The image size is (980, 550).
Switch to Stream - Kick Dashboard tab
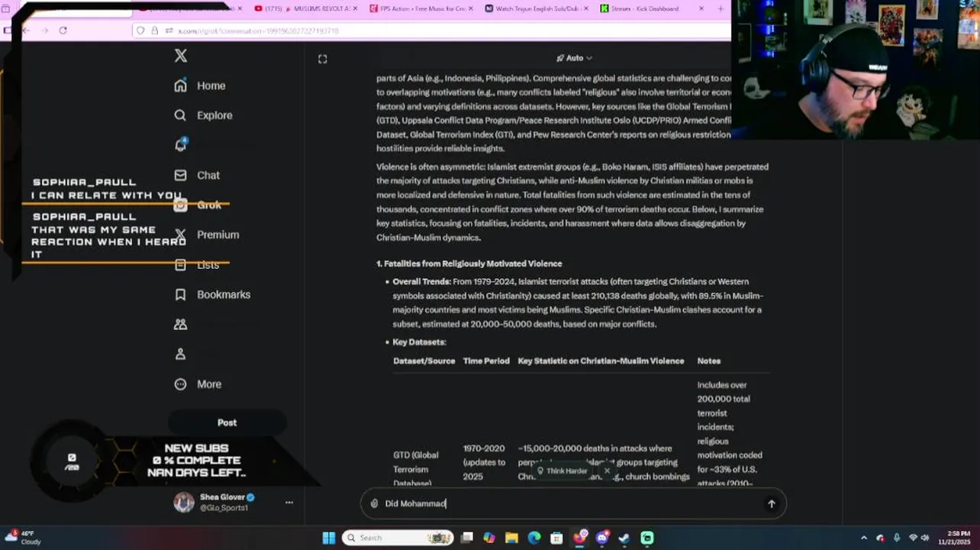[x=646, y=8]
